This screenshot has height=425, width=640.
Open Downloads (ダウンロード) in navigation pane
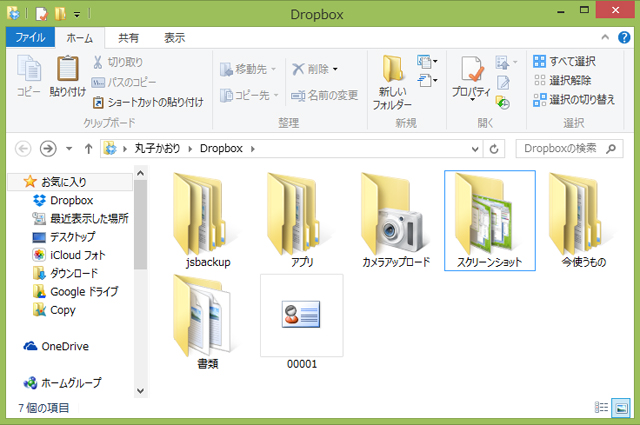point(65,273)
